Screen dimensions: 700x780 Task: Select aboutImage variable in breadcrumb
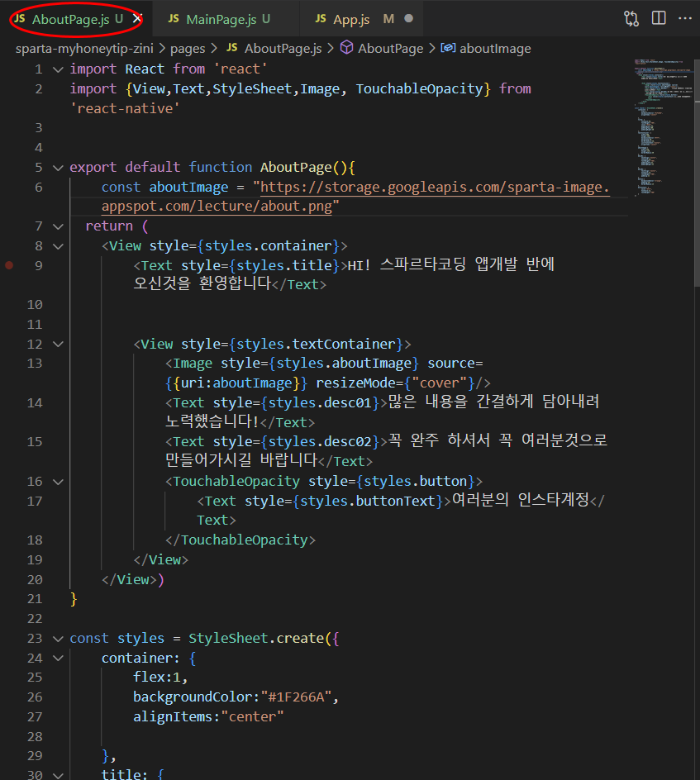click(x=495, y=48)
